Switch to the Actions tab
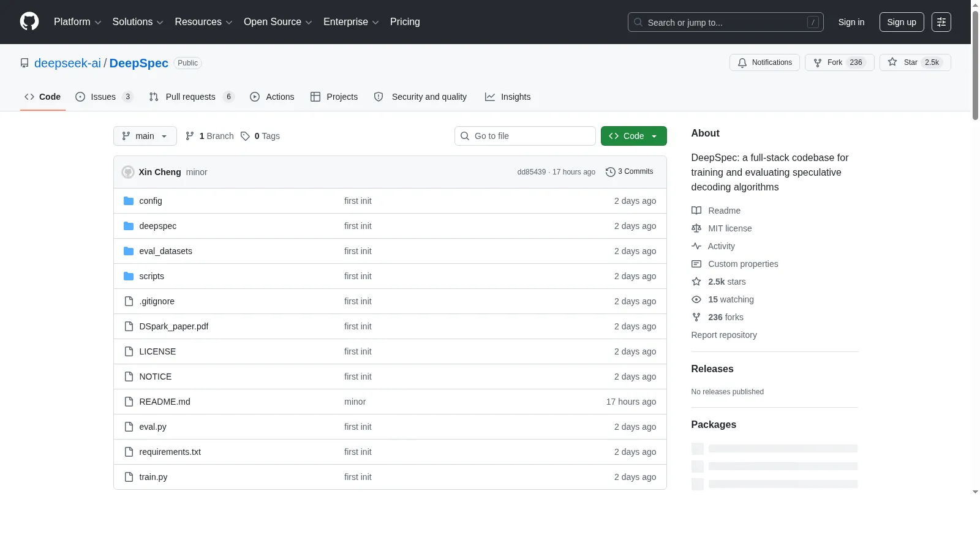The height and width of the screenshot is (551, 980). click(x=272, y=97)
